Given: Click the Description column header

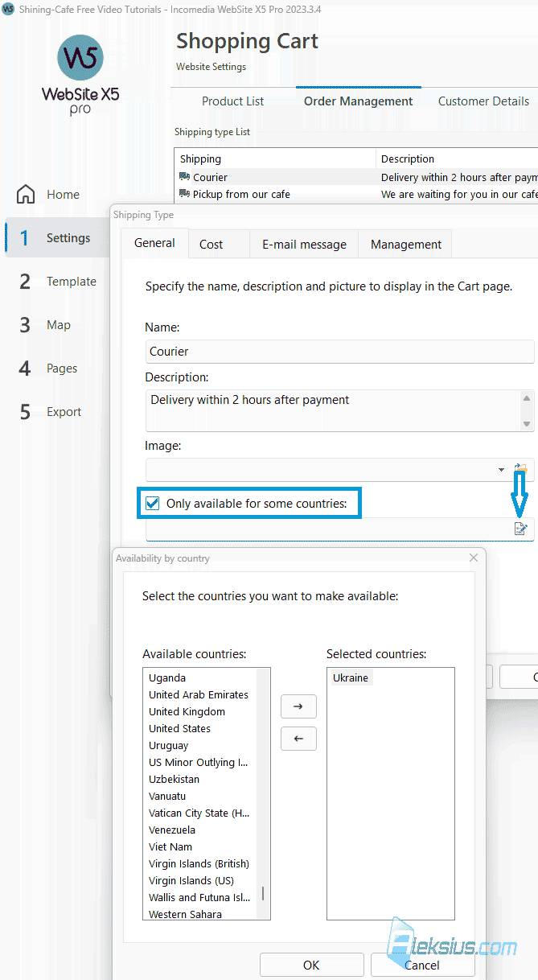Looking at the screenshot, I should [457, 159].
